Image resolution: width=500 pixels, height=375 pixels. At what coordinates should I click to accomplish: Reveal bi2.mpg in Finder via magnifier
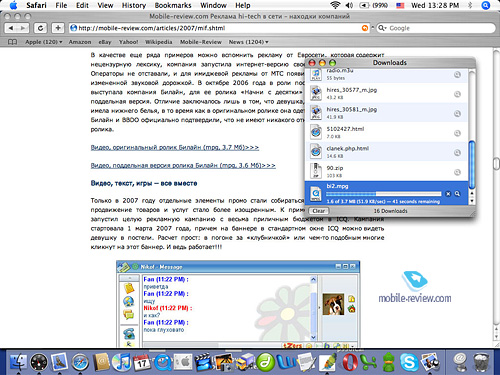(457, 194)
